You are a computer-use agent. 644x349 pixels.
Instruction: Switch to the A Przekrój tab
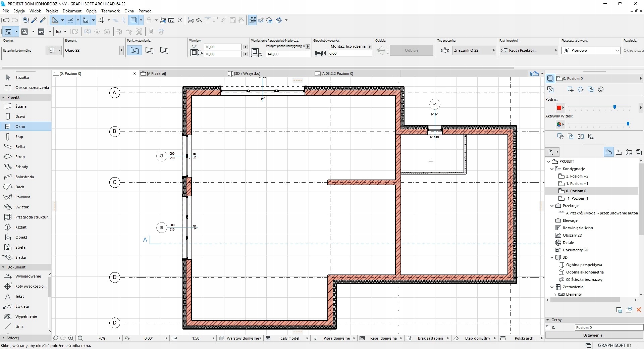tap(156, 73)
